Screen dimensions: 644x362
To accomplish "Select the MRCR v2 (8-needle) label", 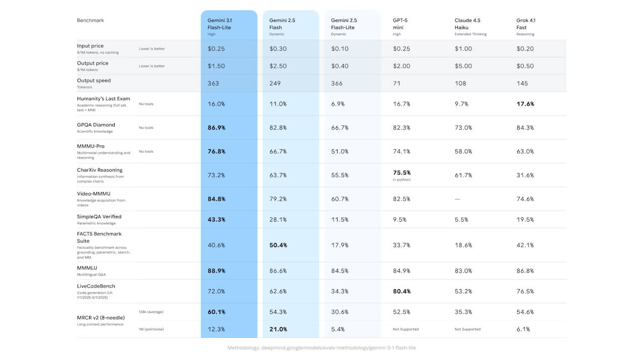I will click(101, 318).
